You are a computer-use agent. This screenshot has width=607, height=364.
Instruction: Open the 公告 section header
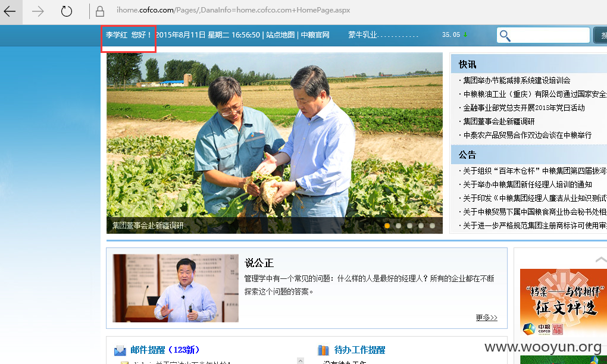[x=467, y=155]
